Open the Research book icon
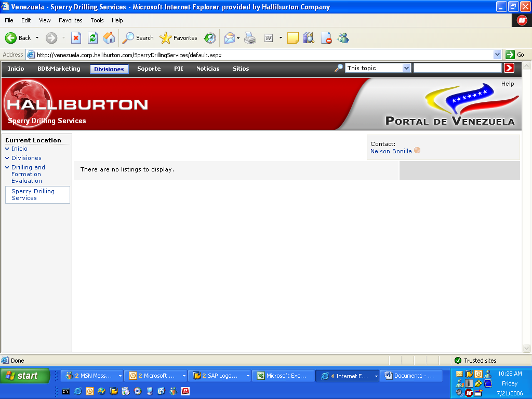The image size is (532, 399). [x=309, y=38]
